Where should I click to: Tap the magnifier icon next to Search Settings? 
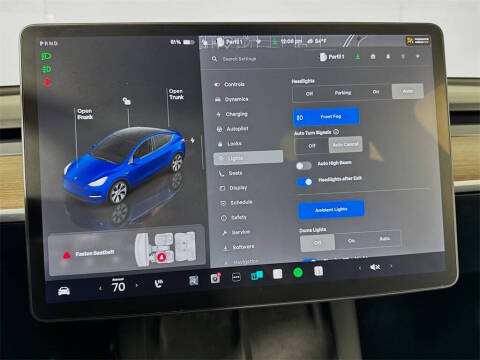(x=214, y=59)
